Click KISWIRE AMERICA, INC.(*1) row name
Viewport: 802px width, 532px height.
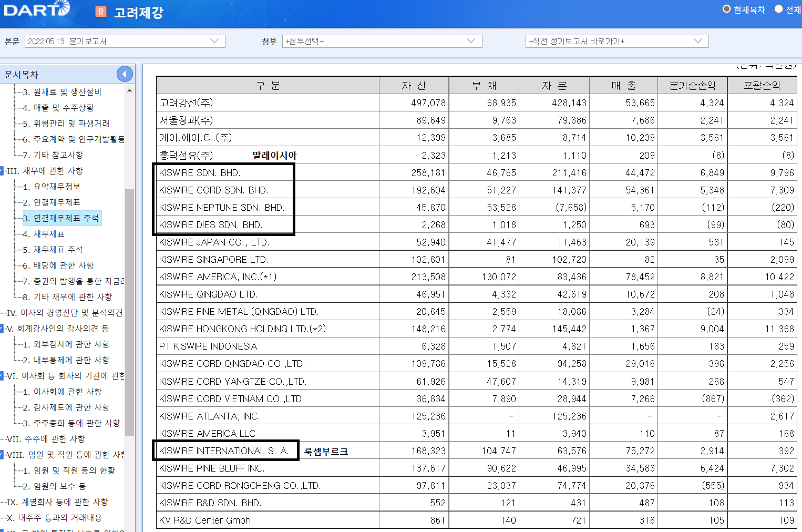(x=218, y=277)
